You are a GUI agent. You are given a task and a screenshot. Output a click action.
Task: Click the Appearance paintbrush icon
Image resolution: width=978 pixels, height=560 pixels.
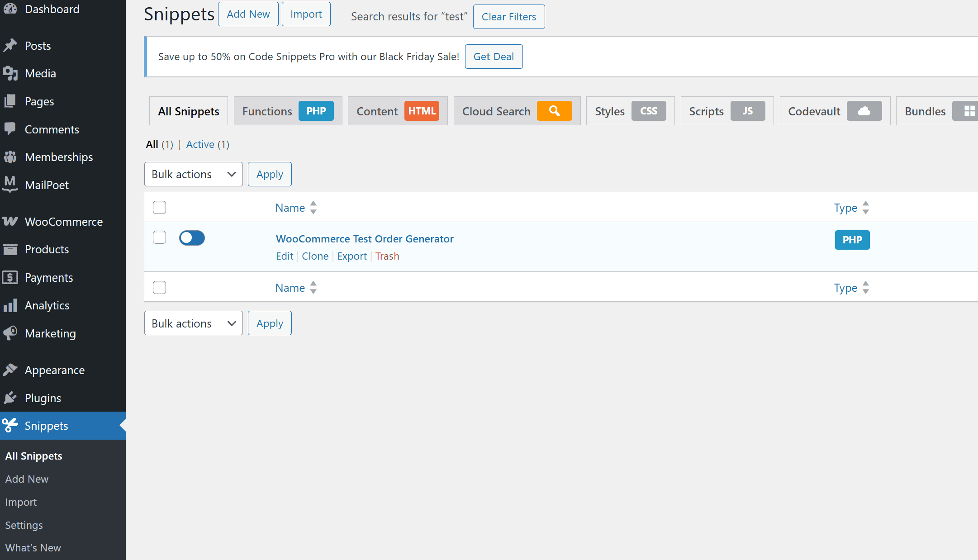tap(10, 370)
